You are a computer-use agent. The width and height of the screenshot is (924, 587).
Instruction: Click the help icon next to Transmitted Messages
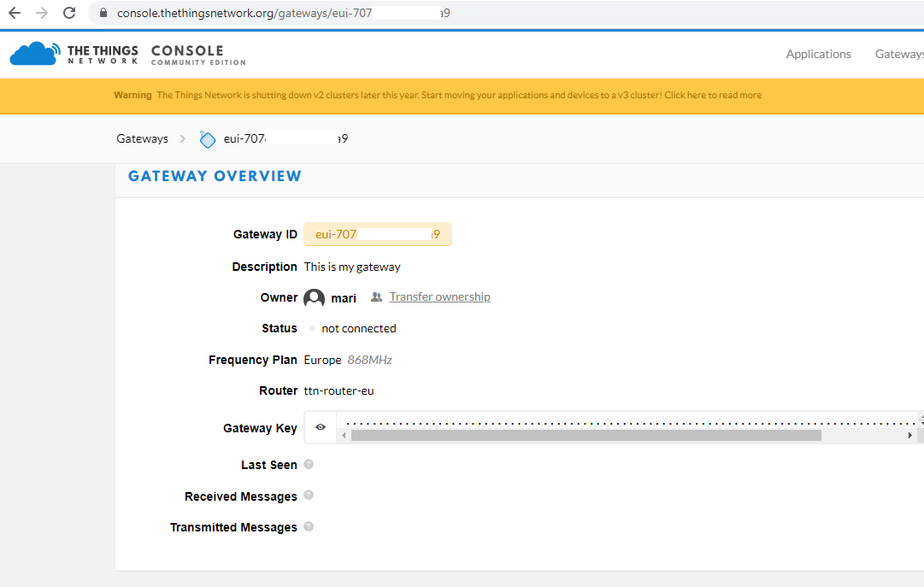309,526
